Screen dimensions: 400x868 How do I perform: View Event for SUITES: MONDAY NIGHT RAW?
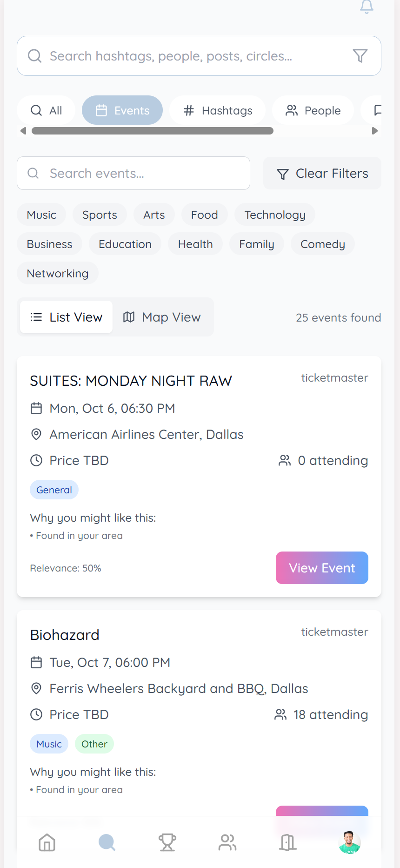[x=322, y=568]
